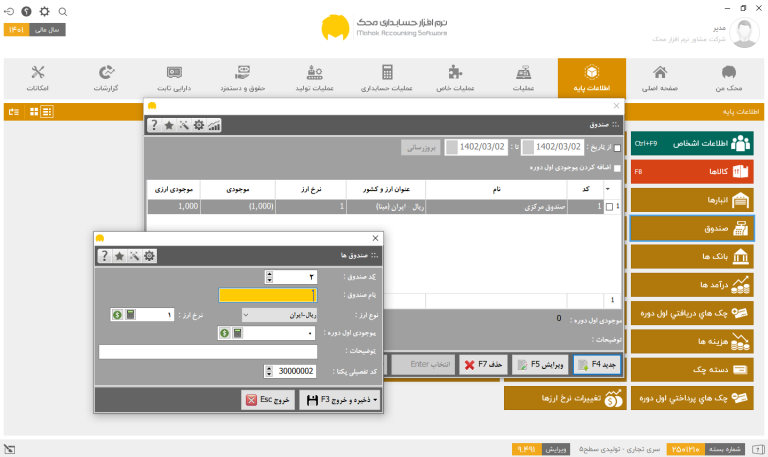Switch to list view icon in orange bar
The image size is (768, 457).
[x=47, y=112]
